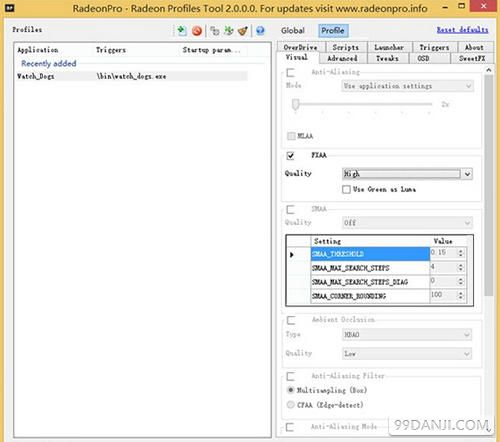Switch to the Advanced tab
This screenshot has width=500, height=442.
[x=342, y=58]
